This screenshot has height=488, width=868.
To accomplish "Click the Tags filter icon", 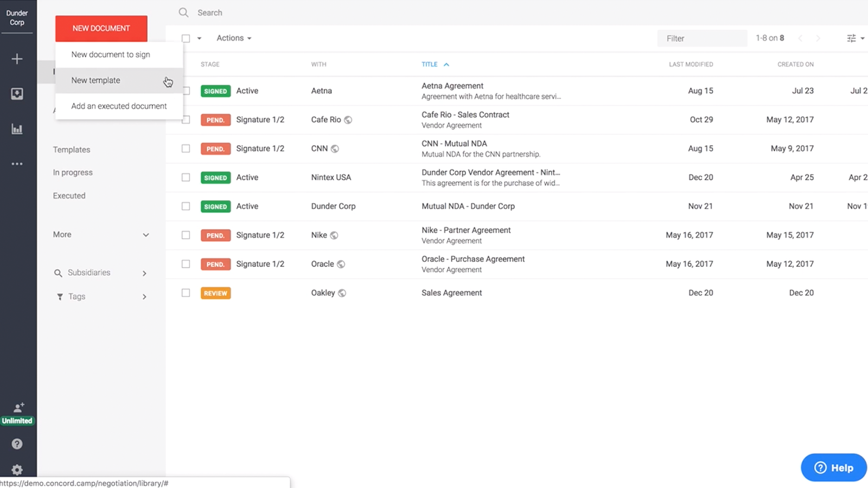I will click(x=60, y=297).
